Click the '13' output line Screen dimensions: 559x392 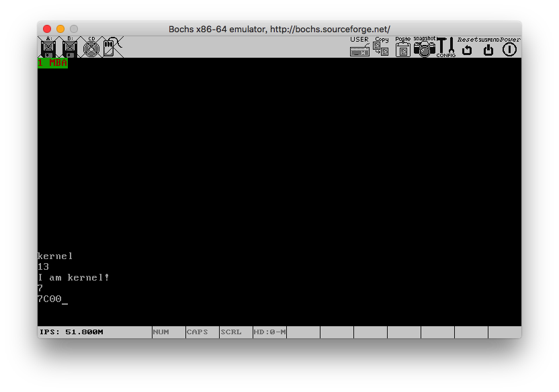point(43,266)
